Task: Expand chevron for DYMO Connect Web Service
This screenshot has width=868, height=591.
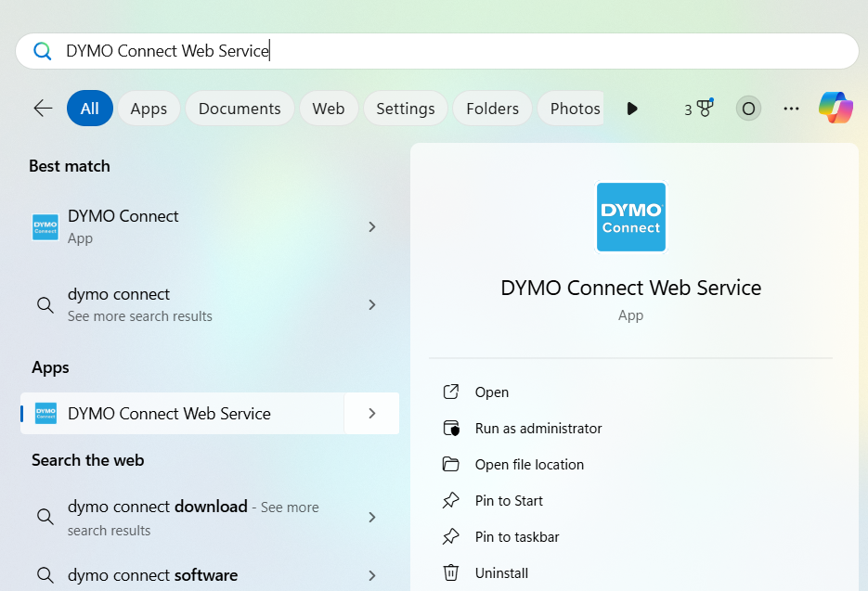Action: click(372, 414)
